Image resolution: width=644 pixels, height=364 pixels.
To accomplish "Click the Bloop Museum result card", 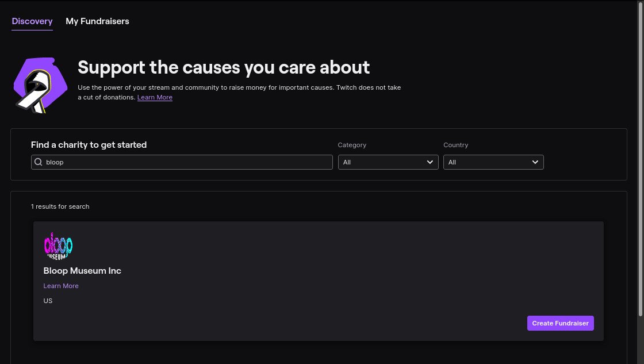I will click(318, 280).
